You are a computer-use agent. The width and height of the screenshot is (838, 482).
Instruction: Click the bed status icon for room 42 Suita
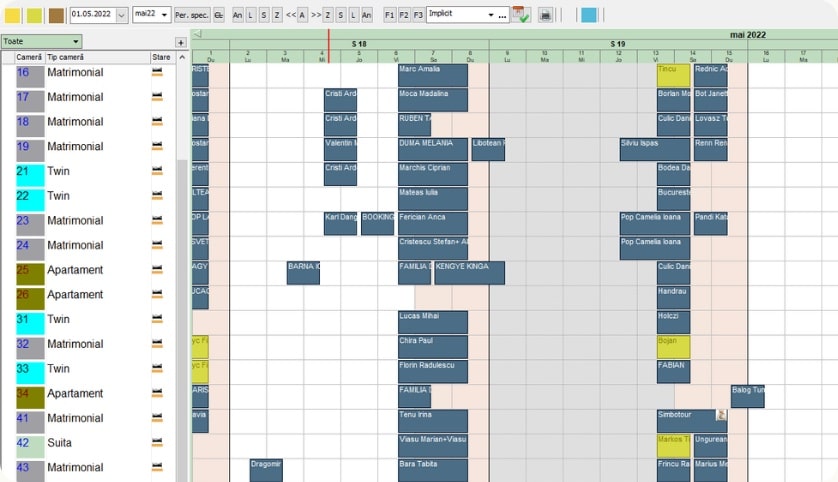(x=157, y=443)
